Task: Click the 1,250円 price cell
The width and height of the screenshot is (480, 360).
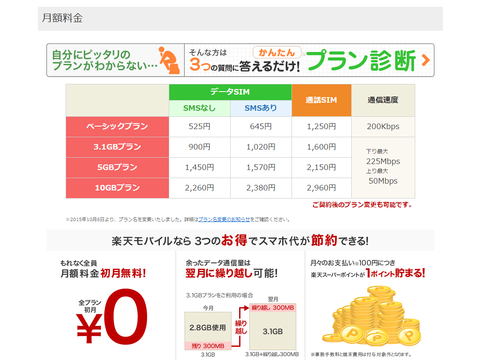Action: pyautogui.click(x=321, y=126)
